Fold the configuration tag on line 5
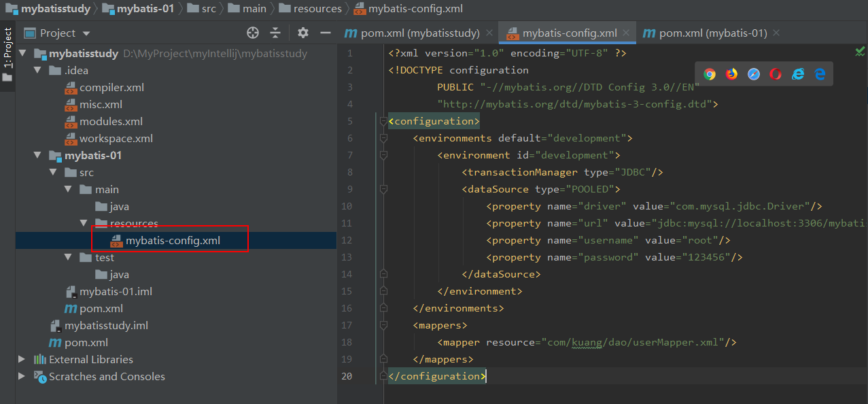This screenshot has height=404, width=868. [383, 121]
